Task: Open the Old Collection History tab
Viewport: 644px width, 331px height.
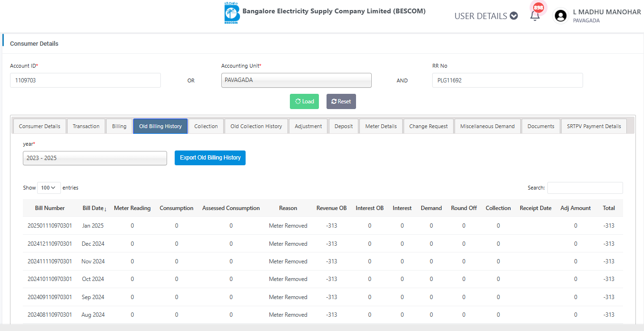Action: click(256, 126)
